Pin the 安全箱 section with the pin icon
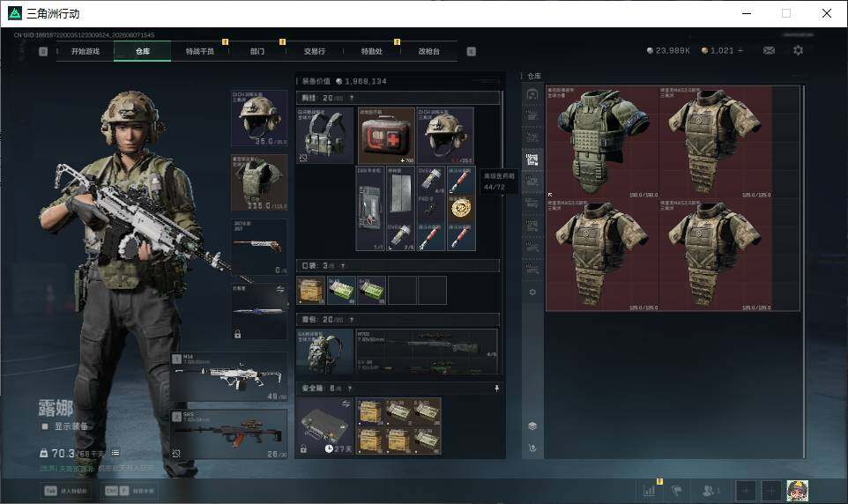Screen dimensions: 848x504 click(496, 389)
